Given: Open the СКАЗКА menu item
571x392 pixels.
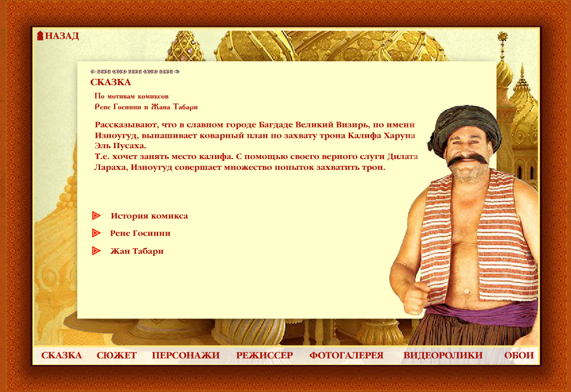Looking at the screenshot, I should 62,356.
